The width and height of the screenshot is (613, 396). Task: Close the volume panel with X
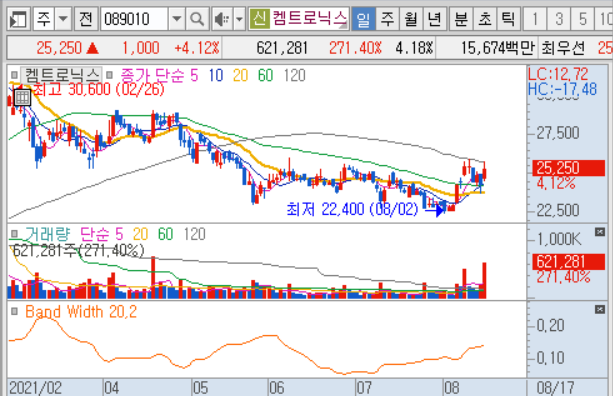(x=600, y=232)
